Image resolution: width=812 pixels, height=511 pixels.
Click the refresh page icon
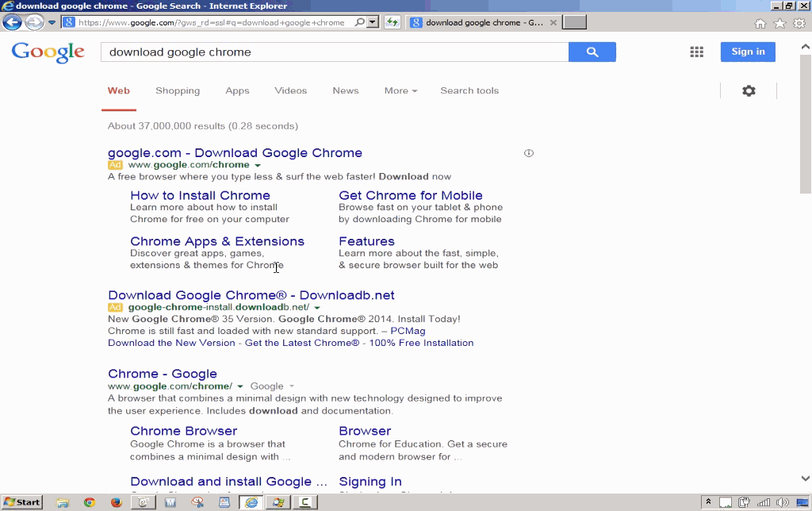click(392, 22)
